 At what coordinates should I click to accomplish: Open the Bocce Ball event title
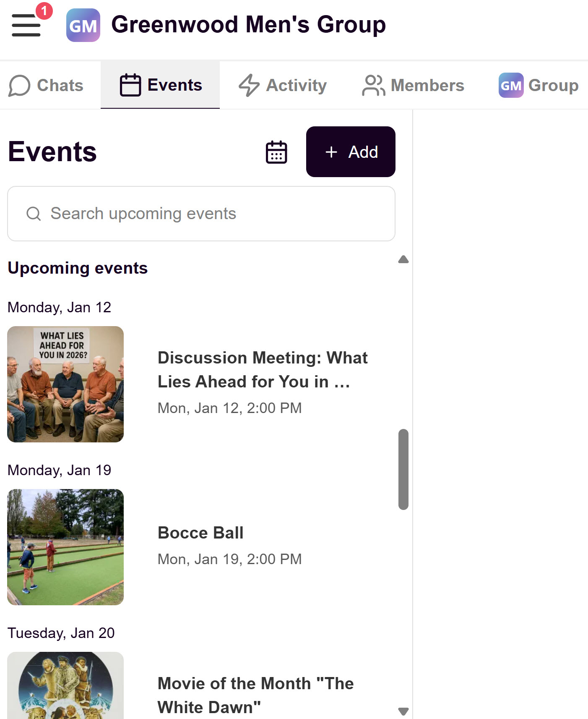(x=200, y=533)
